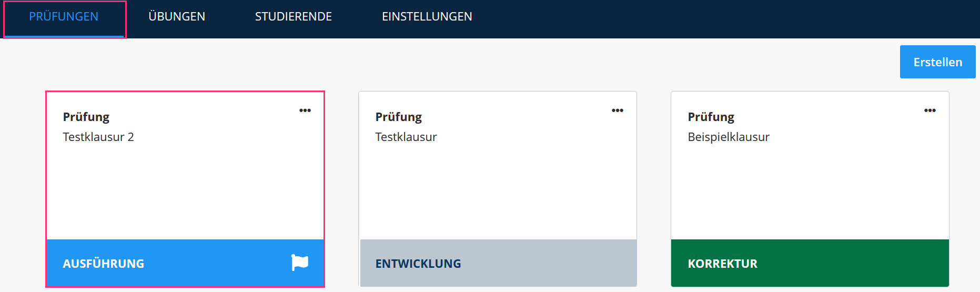The height and width of the screenshot is (292, 980).
Task: Open the Beispielklausur exam name
Action: pos(729,137)
